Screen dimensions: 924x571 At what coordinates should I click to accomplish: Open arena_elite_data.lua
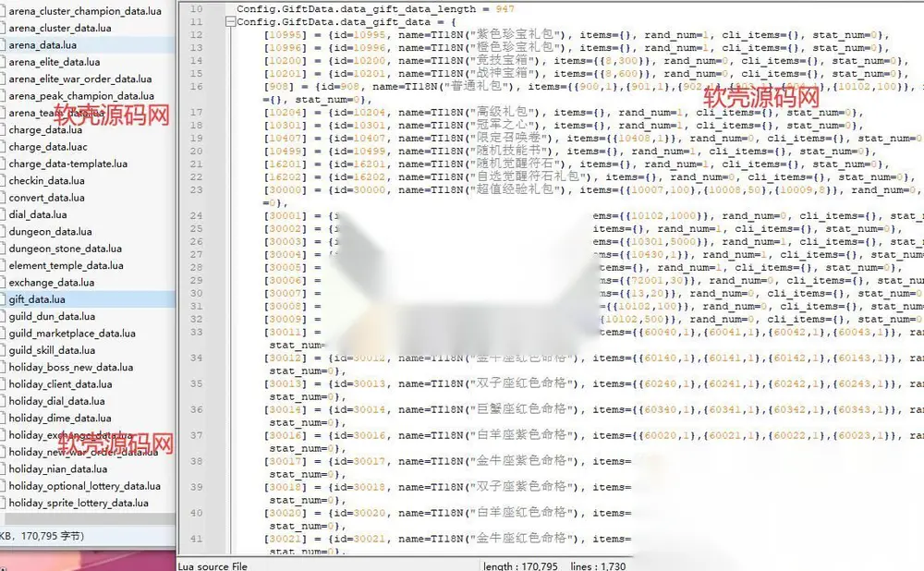tap(55, 62)
